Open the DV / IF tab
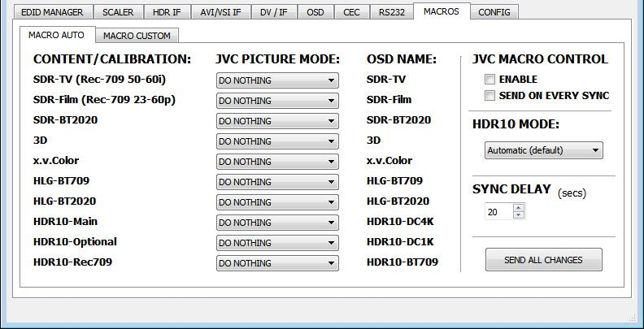The width and height of the screenshot is (644, 329). click(x=274, y=12)
